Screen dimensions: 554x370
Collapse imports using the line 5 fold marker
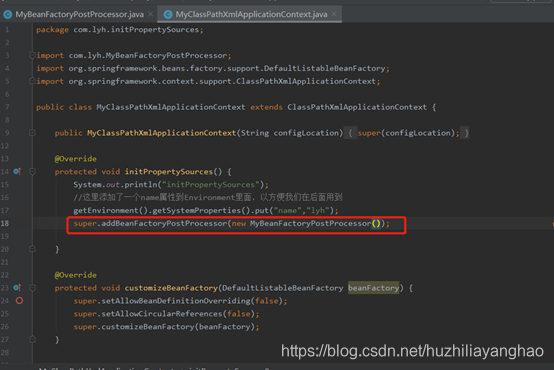tap(32, 81)
